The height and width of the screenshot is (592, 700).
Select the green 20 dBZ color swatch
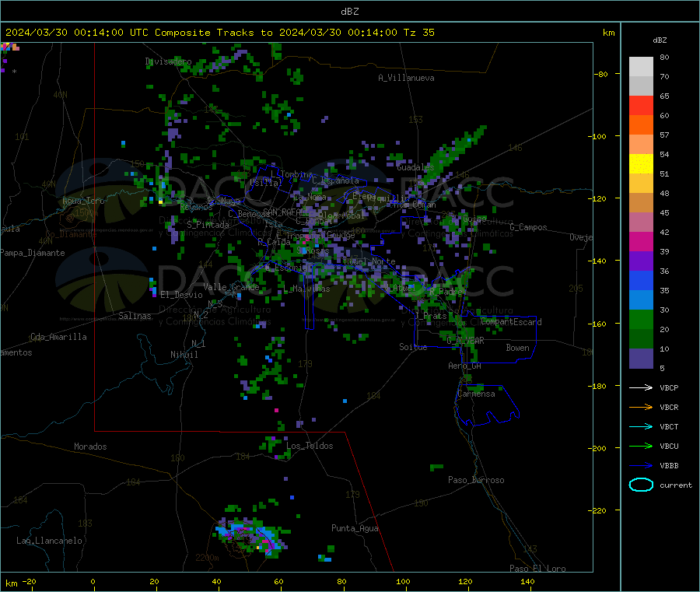point(641,319)
